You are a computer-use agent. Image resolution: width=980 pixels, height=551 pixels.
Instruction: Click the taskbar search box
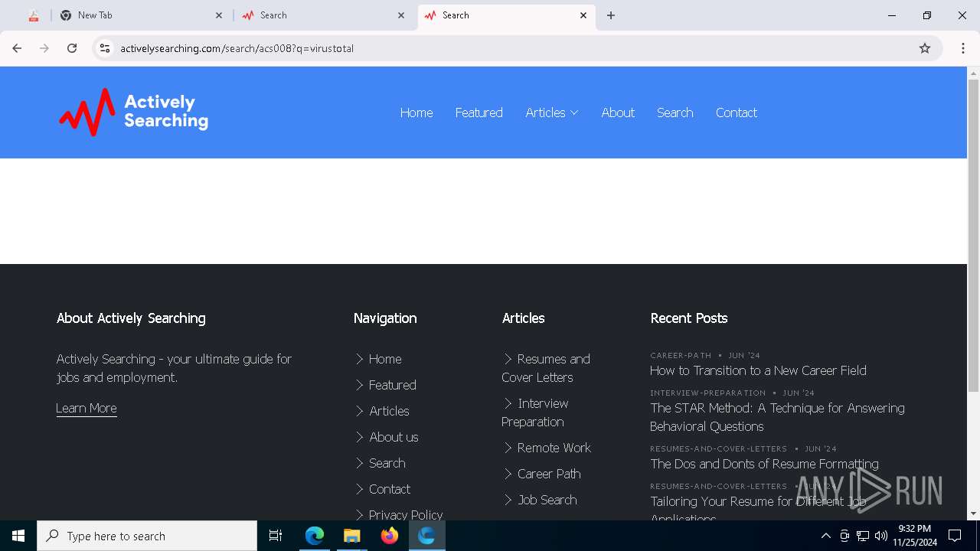(147, 536)
